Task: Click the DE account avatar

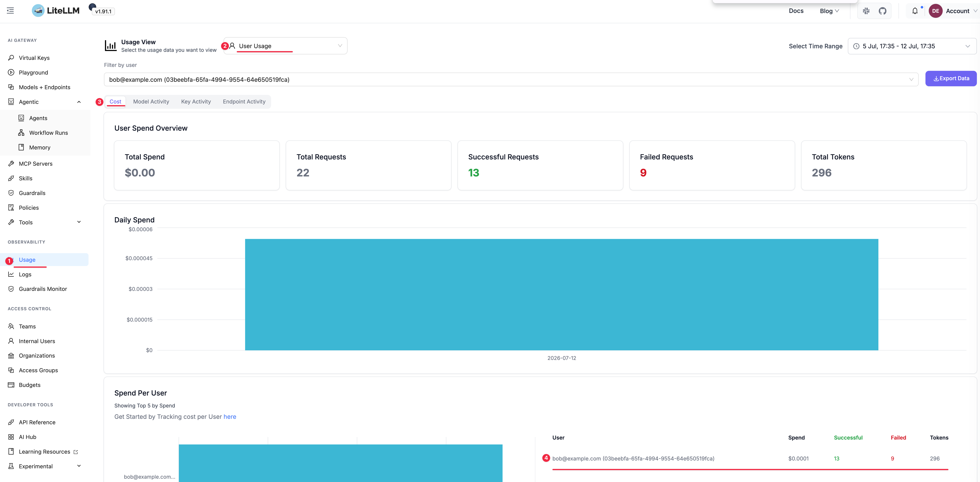Action: (935, 11)
